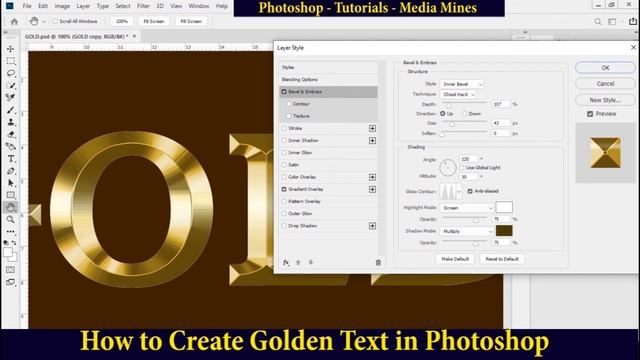The height and width of the screenshot is (360, 640).
Task: Click the share icon top right
Action: click(x=633, y=21)
